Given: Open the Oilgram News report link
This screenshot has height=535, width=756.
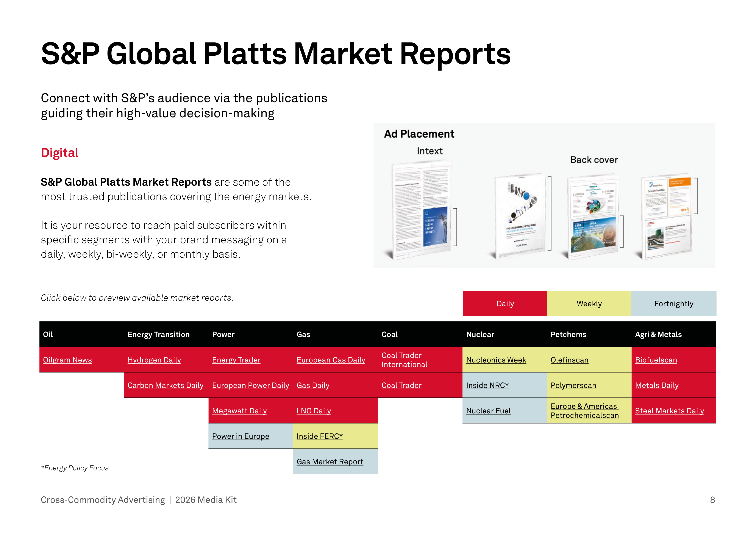Looking at the screenshot, I should pyautogui.click(x=67, y=360).
